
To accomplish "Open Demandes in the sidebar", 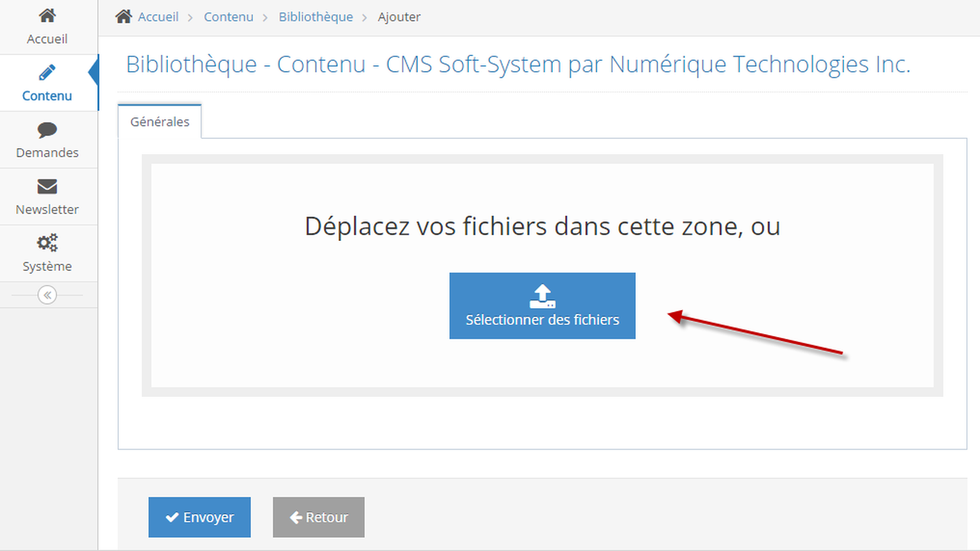I will [48, 140].
